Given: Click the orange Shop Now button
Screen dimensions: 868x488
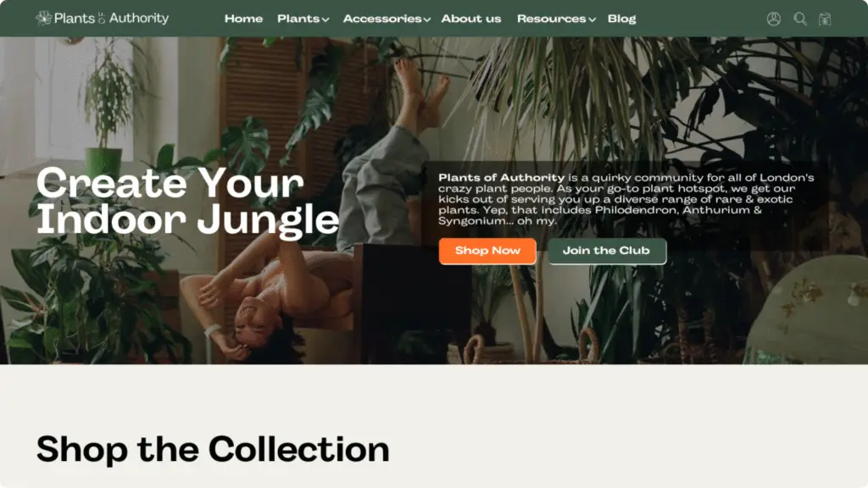Looking at the screenshot, I should [487, 251].
